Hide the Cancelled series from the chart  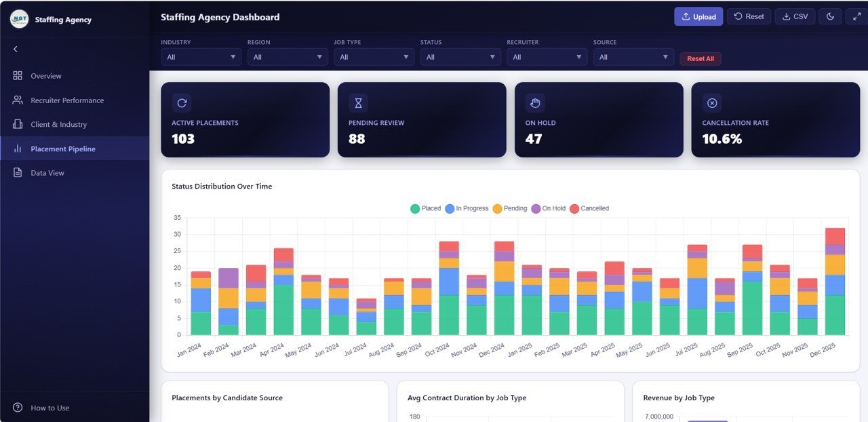point(589,208)
